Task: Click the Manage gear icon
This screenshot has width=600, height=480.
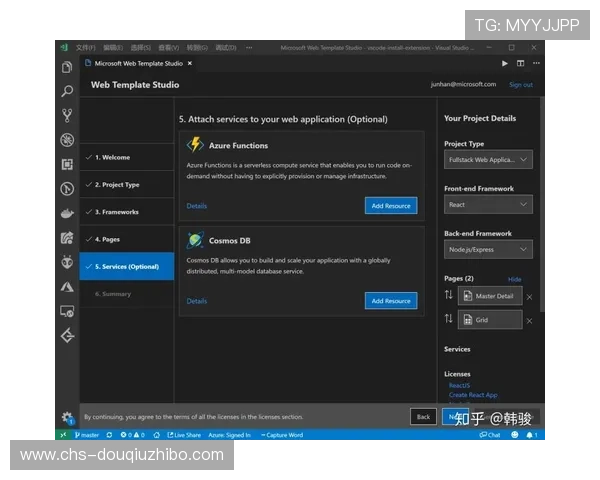Action: click(67, 417)
